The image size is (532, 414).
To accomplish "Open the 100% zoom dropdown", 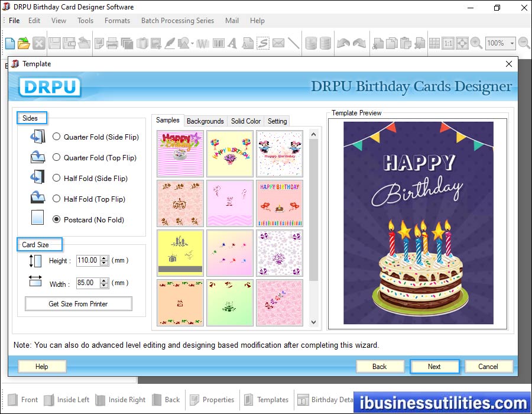I will [511, 43].
